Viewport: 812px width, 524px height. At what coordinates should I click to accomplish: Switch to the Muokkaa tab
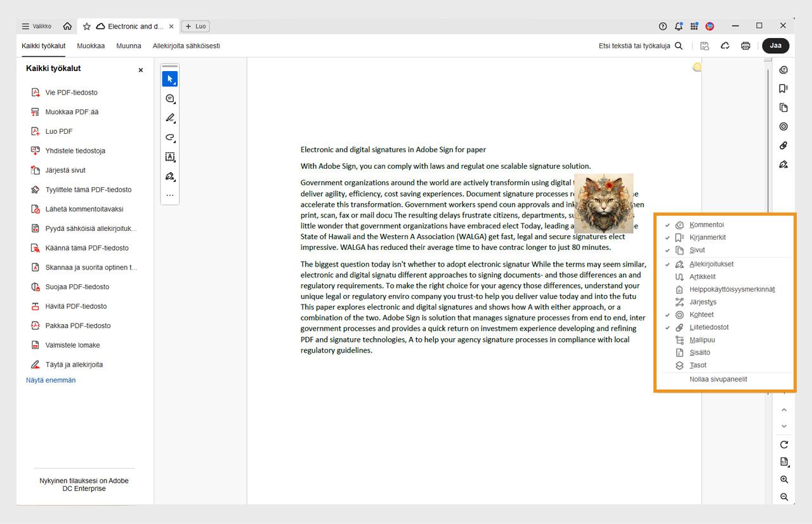tap(90, 46)
